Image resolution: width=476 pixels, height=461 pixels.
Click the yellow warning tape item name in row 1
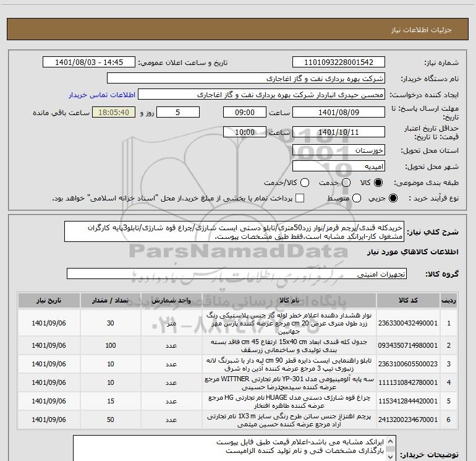[x=289, y=323]
